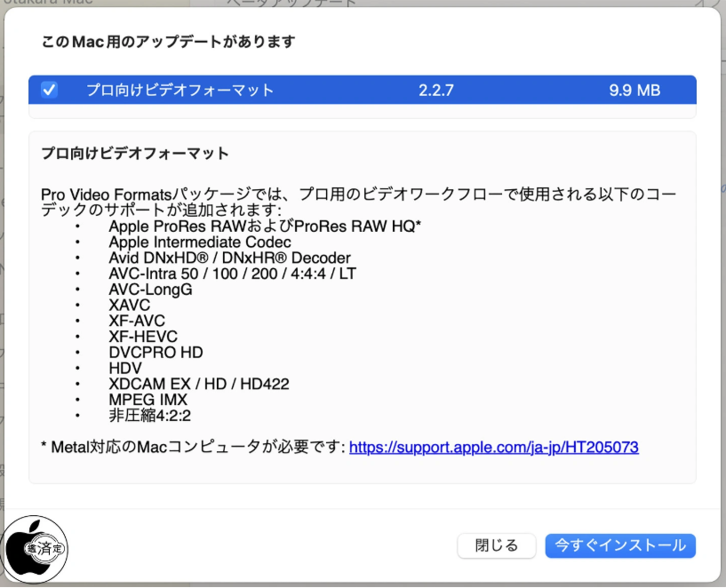726x588 pixels.
Task: Click the Apple ProRes RAW list entry
Action: click(x=264, y=226)
